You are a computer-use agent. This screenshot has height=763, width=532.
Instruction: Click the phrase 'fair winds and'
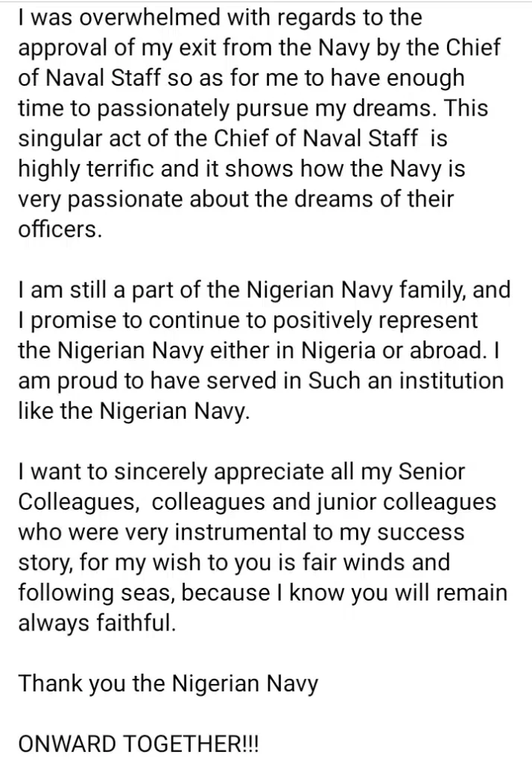373,563
